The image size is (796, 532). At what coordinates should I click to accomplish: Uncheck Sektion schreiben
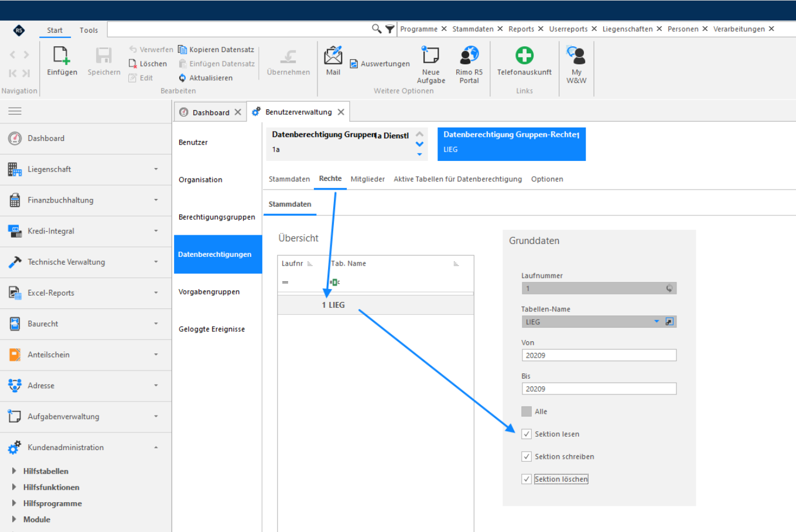pos(527,457)
